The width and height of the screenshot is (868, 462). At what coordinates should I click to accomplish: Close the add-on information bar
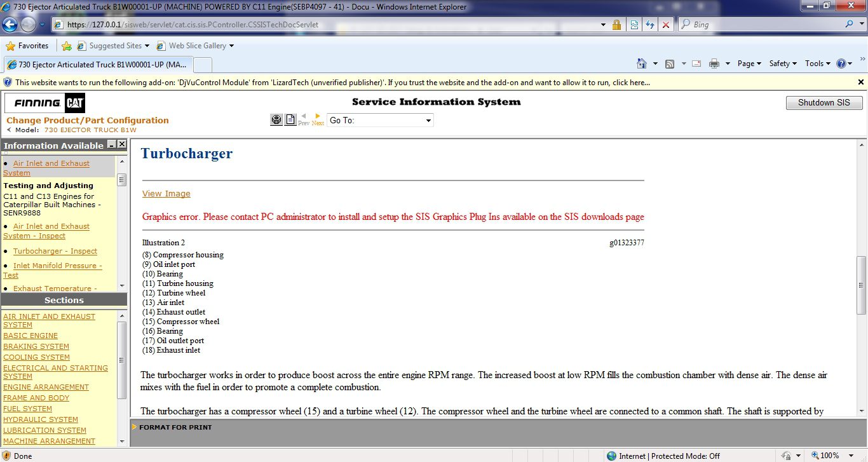point(861,83)
